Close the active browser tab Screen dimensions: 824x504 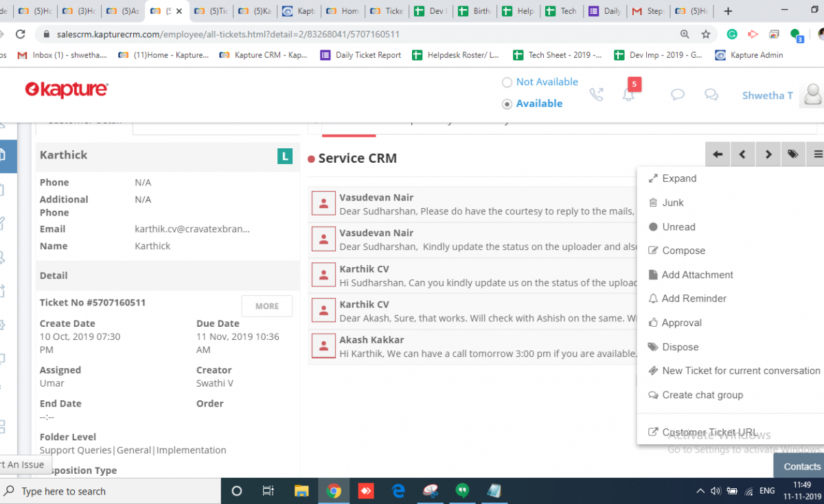[x=180, y=12]
